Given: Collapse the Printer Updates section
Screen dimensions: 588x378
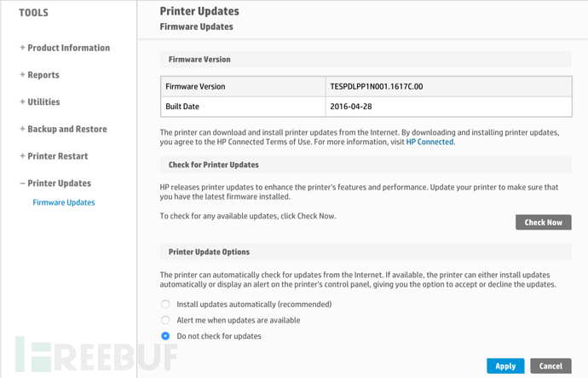Looking at the screenshot, I should pos(55,183).
